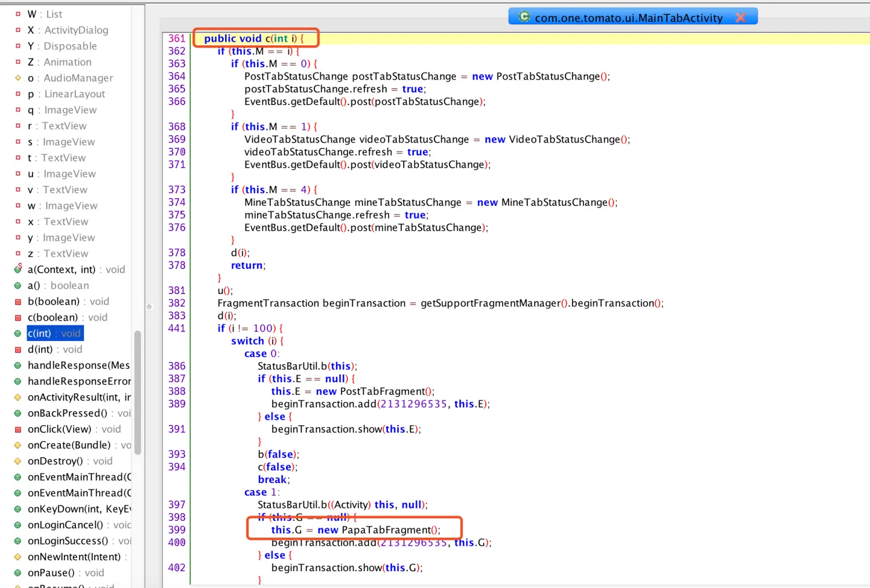Open method d(int) : void

[x=55, y=349]
